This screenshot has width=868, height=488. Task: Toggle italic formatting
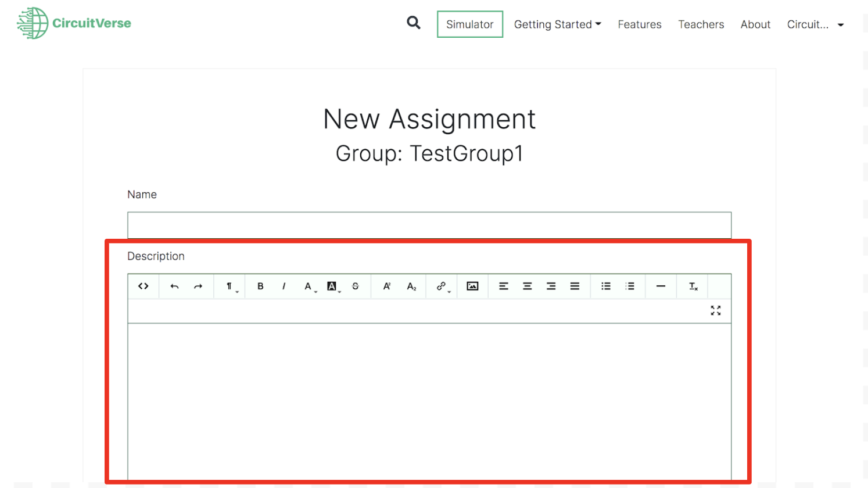(284, 286)
